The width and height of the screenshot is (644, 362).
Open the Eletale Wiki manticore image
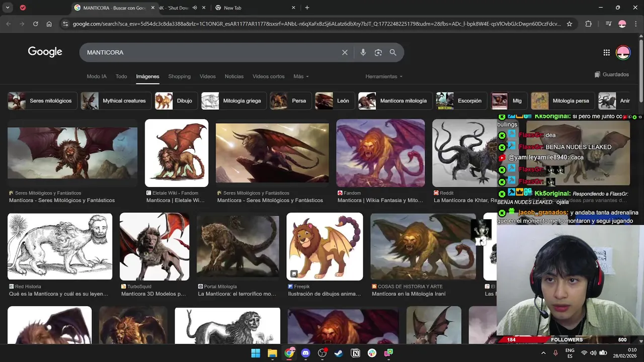coord(177,153)
